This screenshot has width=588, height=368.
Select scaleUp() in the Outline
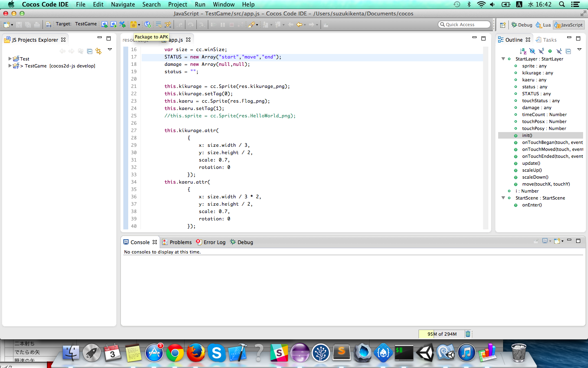(532, 170)
